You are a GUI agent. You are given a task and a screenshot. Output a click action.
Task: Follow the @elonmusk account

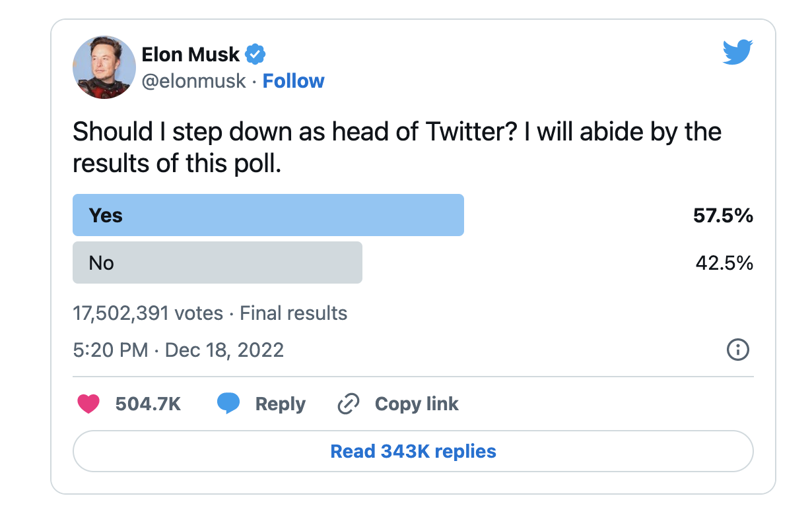tap(293, 80)
